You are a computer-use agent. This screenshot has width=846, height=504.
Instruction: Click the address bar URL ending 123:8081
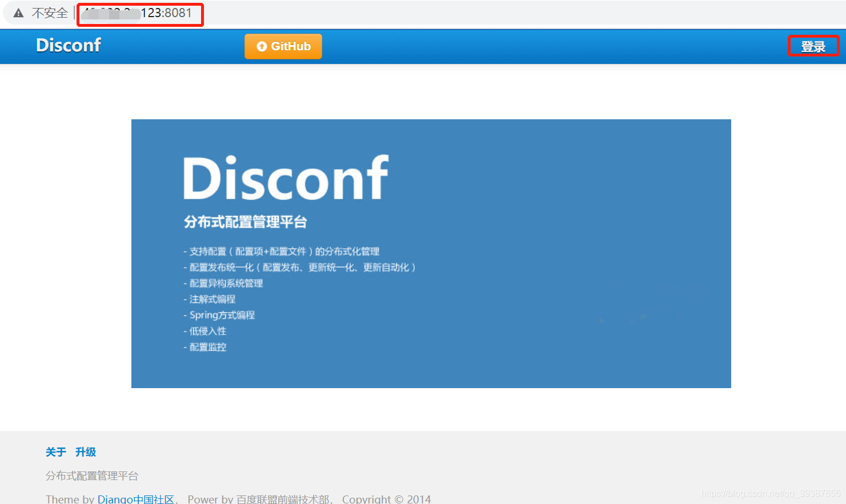click(x=138, y=13)
